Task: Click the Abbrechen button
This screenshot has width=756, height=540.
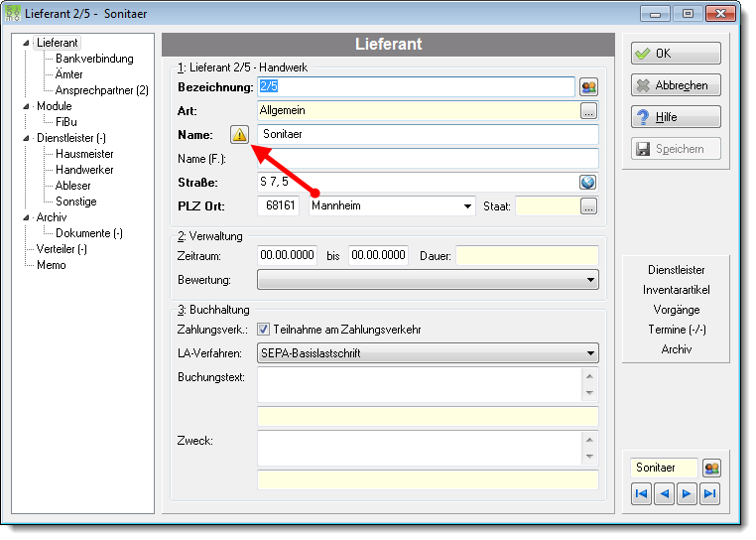Action: coord(676,85)
